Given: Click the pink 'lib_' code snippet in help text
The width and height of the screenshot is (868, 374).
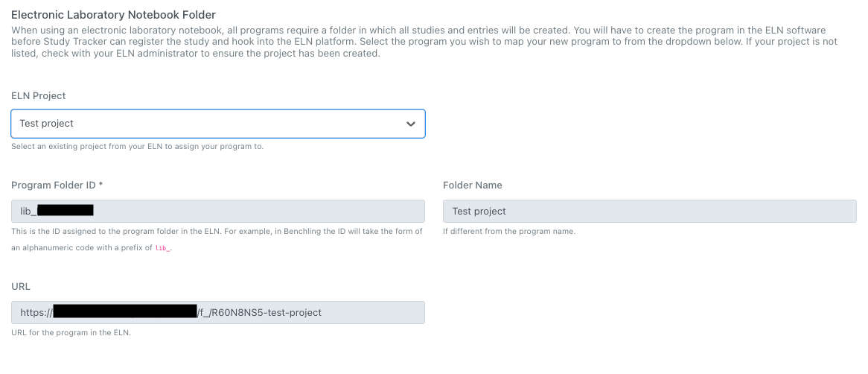Looking at the screenshot, I should tap(163, 248).
